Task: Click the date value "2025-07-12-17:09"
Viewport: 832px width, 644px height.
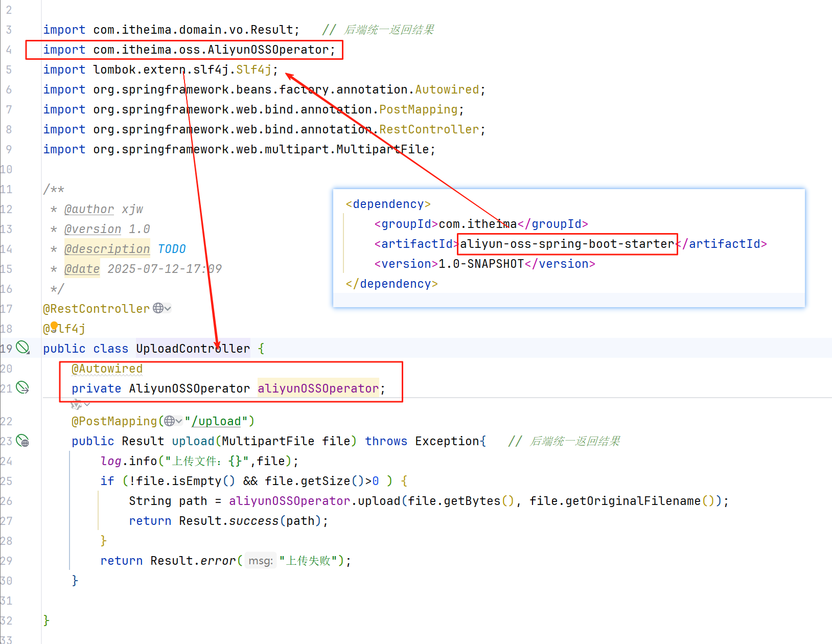Action: (x=164, y=269)
